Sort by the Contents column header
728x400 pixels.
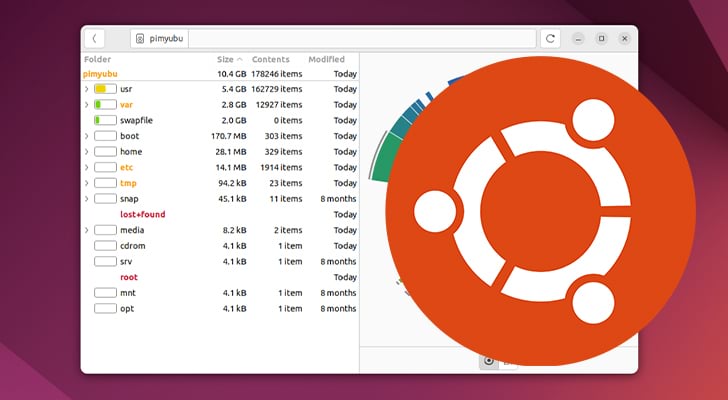point(271,59)
